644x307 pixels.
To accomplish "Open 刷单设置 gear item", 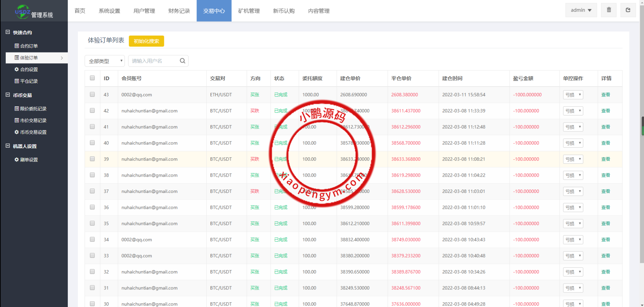I will pos(26,160).
